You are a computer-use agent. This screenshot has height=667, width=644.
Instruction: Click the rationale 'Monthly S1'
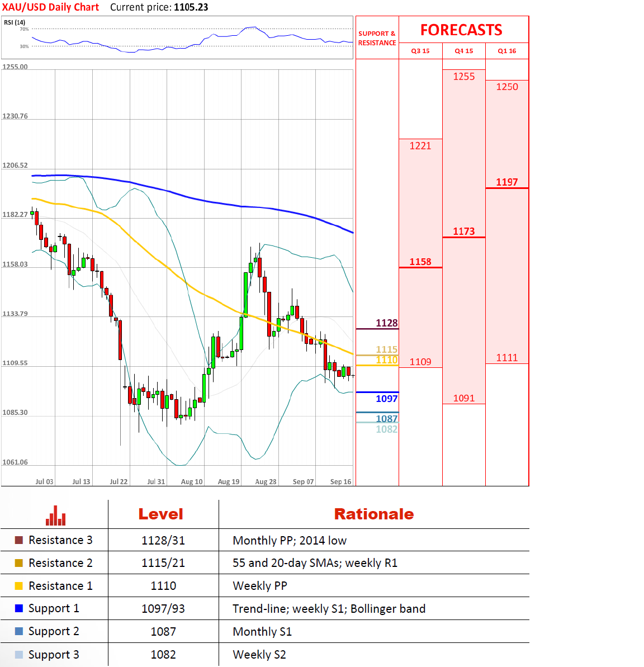262,632
